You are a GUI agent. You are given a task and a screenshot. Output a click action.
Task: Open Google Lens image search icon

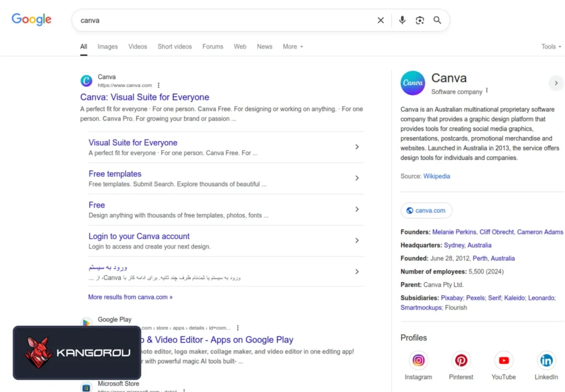coord(420,20)
